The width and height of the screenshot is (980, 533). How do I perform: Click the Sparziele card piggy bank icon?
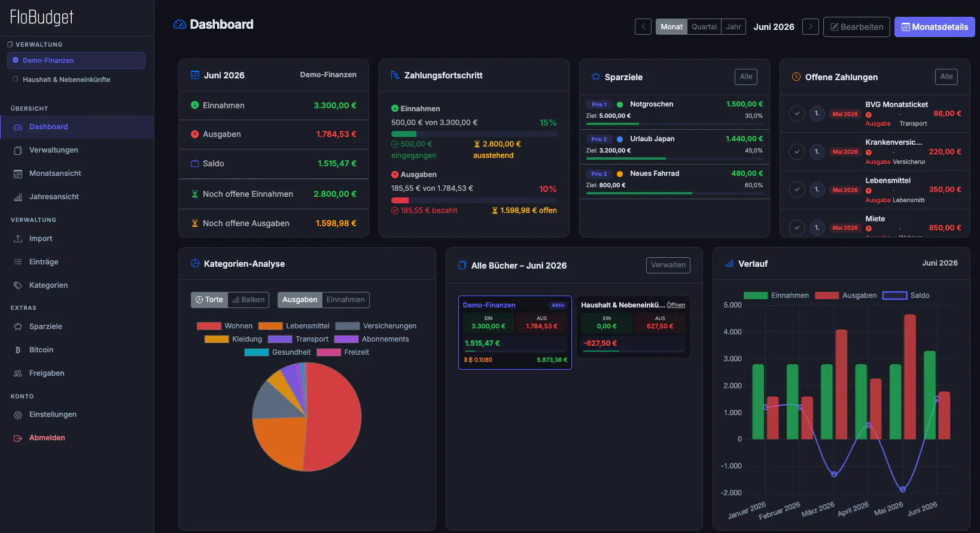click(596, 77)
